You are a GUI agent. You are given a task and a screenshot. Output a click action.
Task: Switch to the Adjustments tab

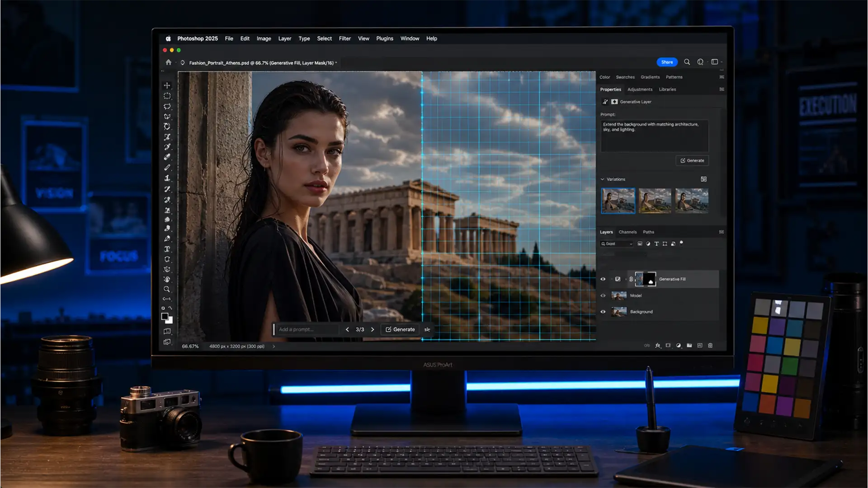point(640,89)
